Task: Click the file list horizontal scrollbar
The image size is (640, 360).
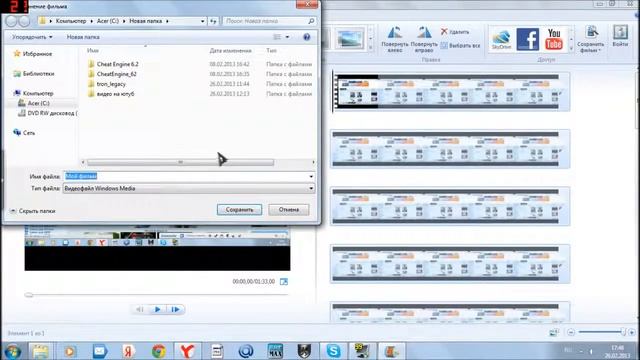Action: [x=180, y=162]
